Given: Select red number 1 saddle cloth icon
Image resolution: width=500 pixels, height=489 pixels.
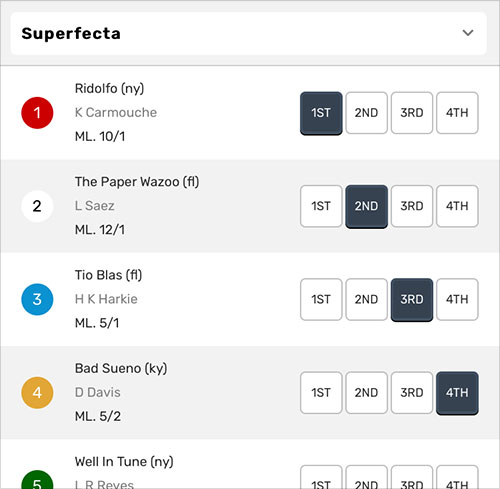Looking at the screenshot, I should pos(37,113).
